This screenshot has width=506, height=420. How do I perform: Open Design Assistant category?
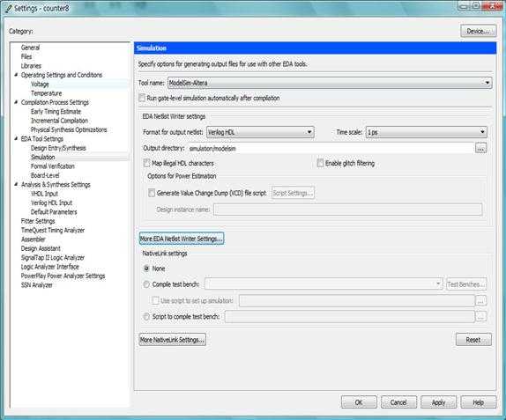pos(41,248)
